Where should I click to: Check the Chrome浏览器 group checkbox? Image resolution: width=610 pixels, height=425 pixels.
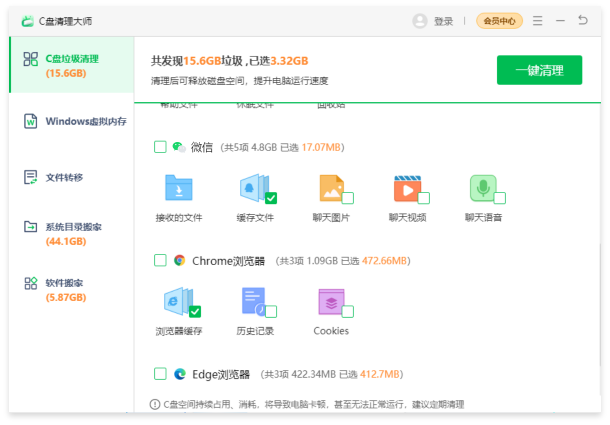pos(160,261)
